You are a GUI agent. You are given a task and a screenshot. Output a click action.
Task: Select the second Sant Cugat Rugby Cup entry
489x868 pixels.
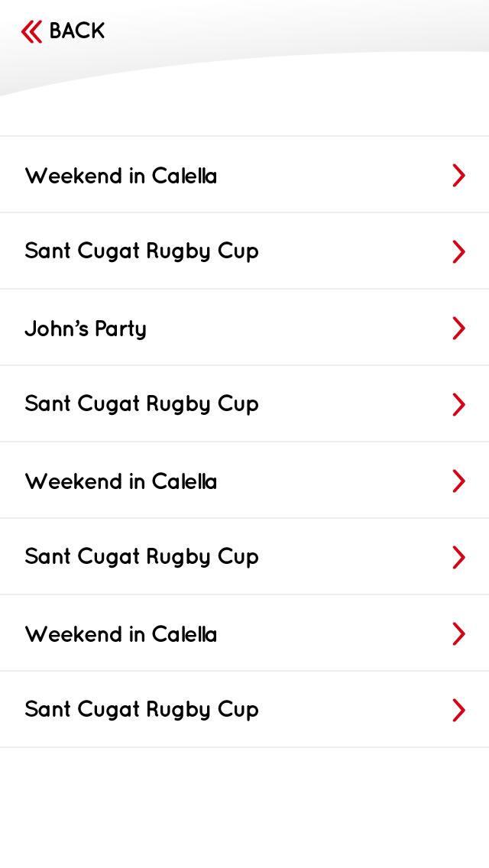pos(244,403)
